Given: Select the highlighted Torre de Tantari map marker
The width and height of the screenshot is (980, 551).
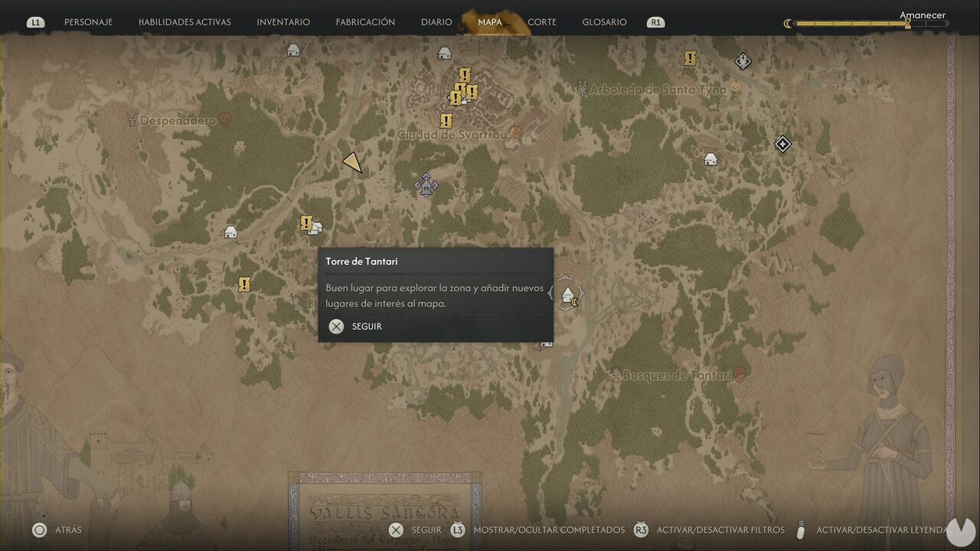Looking at the screenshot, I should click(567, 294).
